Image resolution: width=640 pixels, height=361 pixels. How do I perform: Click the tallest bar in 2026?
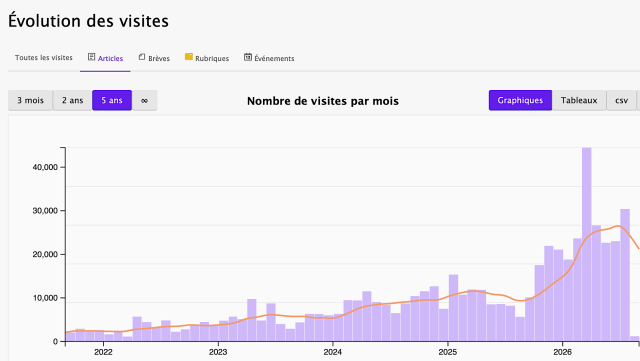(587, 244)
